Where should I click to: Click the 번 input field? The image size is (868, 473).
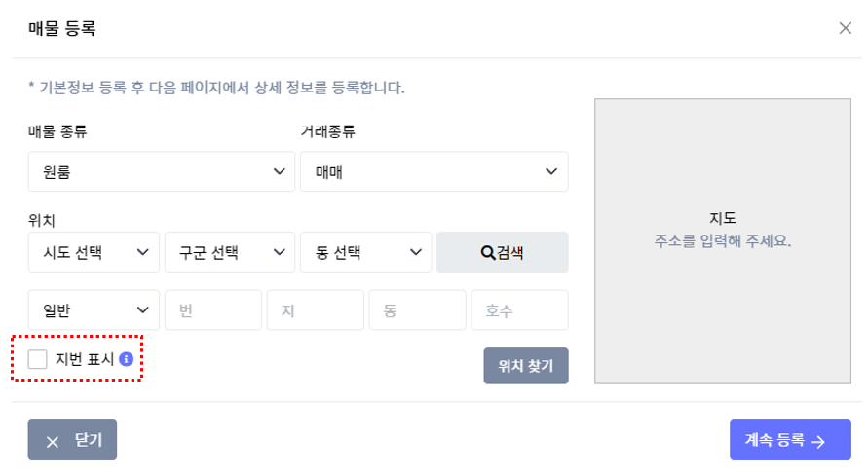pyautogui.click(x=213, y=310)
